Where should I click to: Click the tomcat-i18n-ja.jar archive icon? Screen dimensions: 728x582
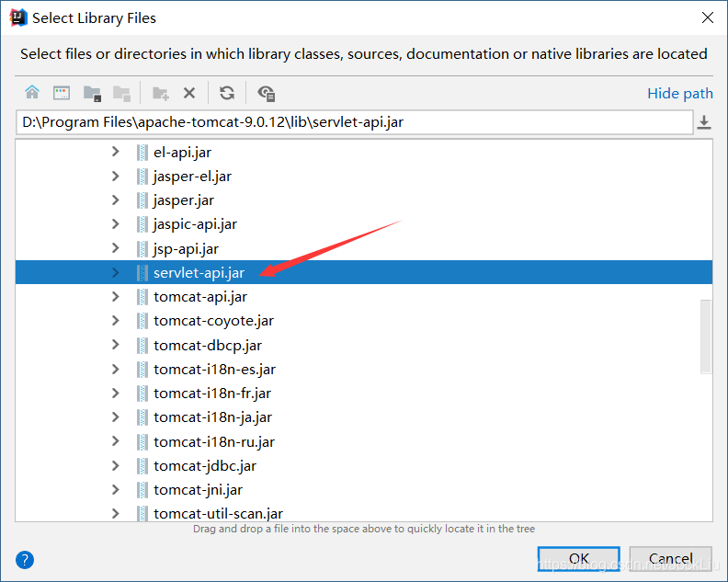pyautogui.click(x=142, y=417)
